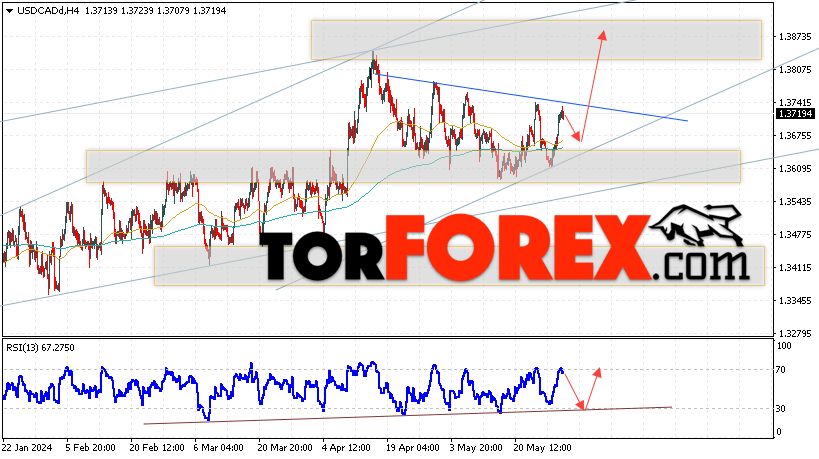Click the 5 Feb 20:00 time label
The image size is (819, 459).
coord(90,448)
